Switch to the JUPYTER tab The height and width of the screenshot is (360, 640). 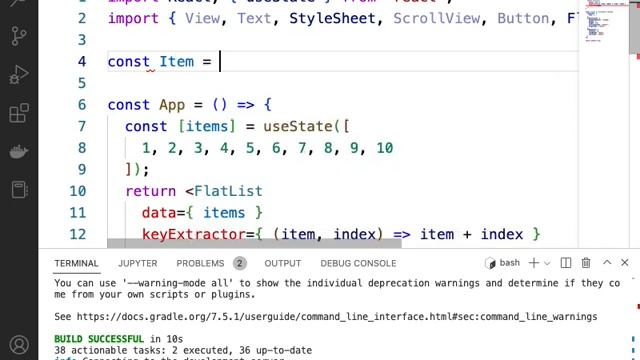[x=138, y=263]
